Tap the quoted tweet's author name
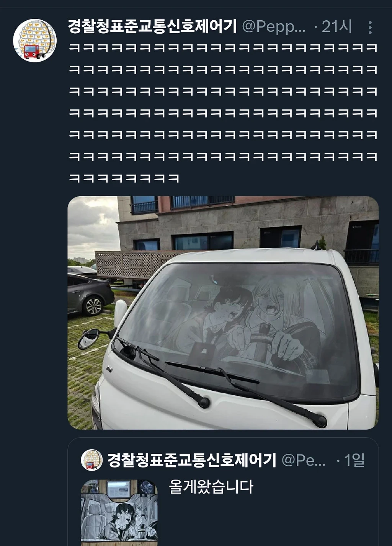This screenshot has width=392, height=546. [192, 460]
